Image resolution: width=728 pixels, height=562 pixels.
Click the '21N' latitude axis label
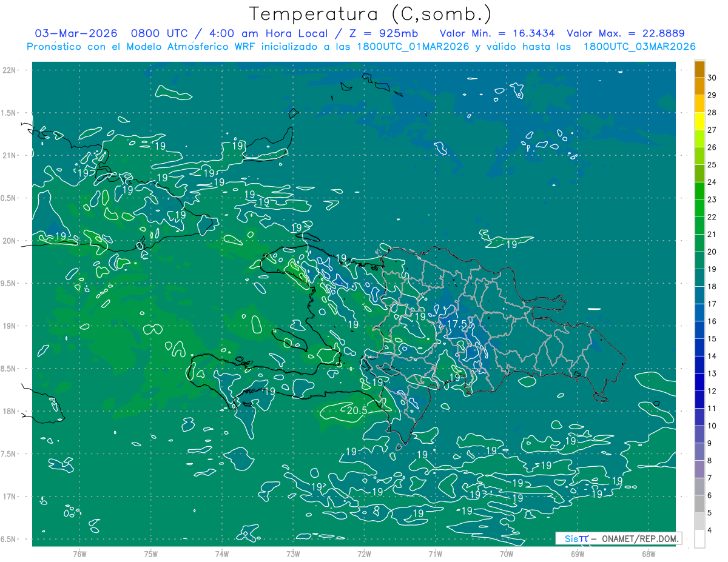(x=9, y=155)
